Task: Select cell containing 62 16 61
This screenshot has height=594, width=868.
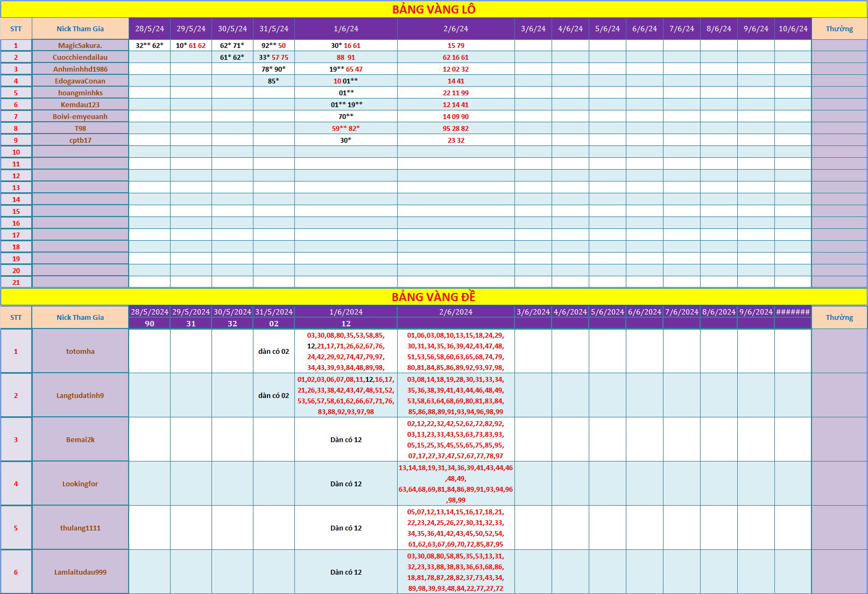Action: click(456, 57)
